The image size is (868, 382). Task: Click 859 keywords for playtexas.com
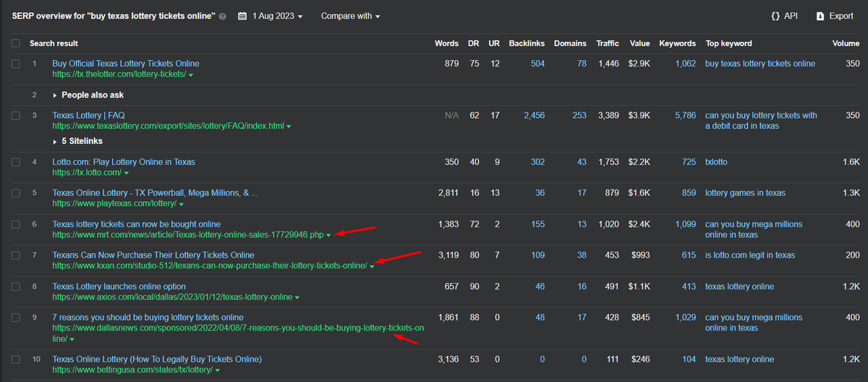pos(689,193)
